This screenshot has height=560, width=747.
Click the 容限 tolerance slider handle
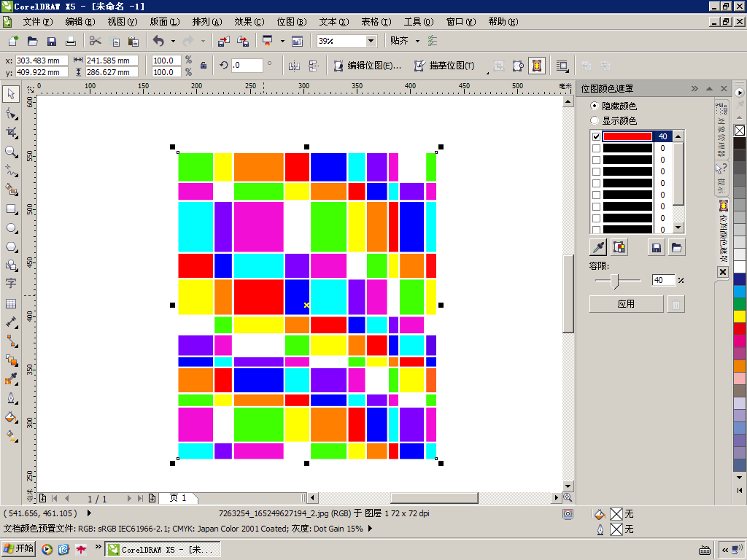[x=614, y=281]
